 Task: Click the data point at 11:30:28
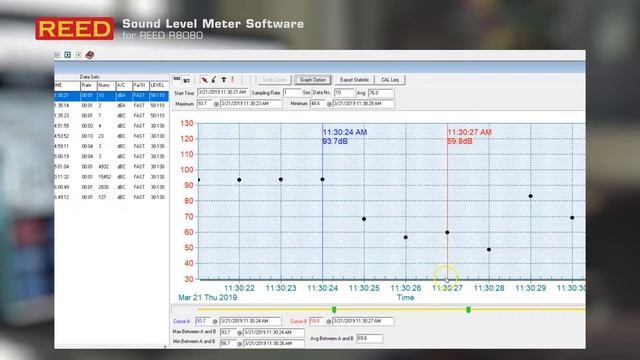click(489, 249)
